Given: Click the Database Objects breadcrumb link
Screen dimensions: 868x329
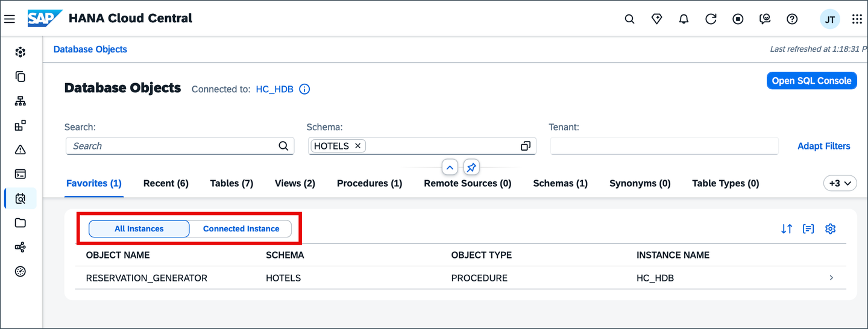Looking at the screenshot, I should [x=90, y=49].
